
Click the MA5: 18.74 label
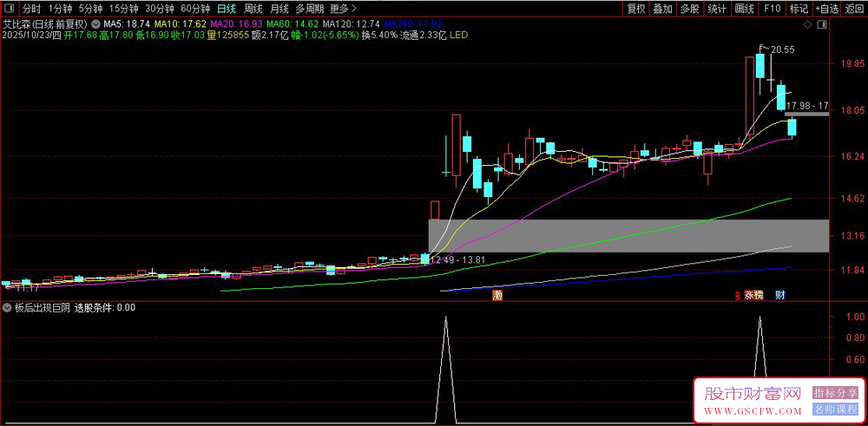tap(128, 24)
